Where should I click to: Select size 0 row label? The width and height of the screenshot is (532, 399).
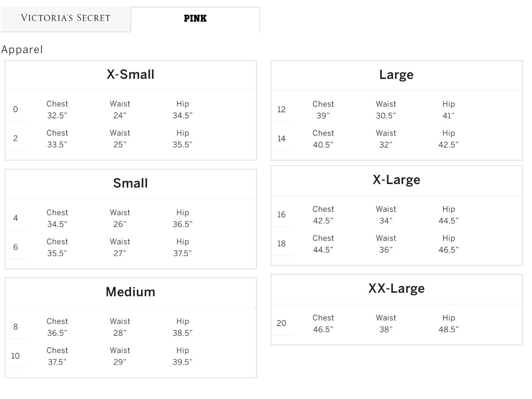coord(15,109)
